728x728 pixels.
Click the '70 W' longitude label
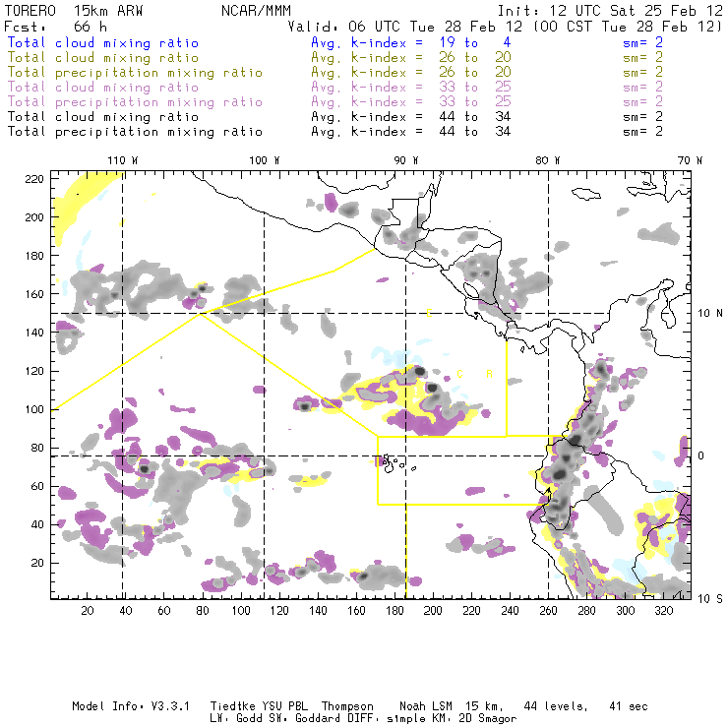point(690,160)
